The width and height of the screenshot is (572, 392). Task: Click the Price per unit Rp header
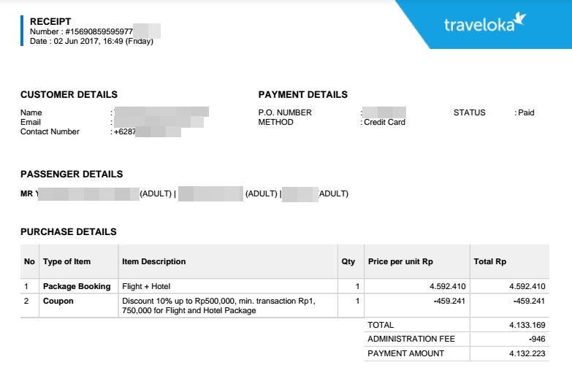tap(400, 261)
